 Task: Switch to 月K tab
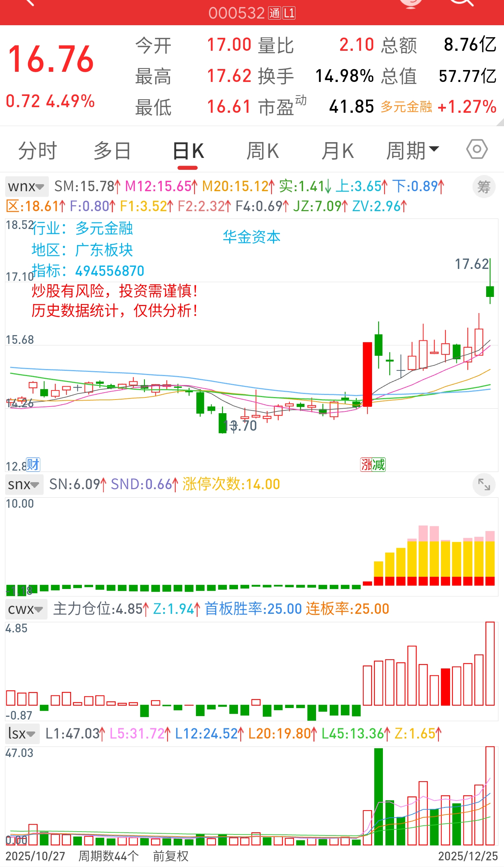[338, 151]
